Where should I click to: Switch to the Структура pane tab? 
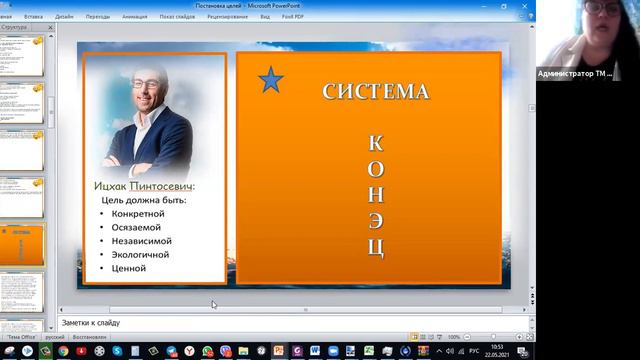(14, 27)
